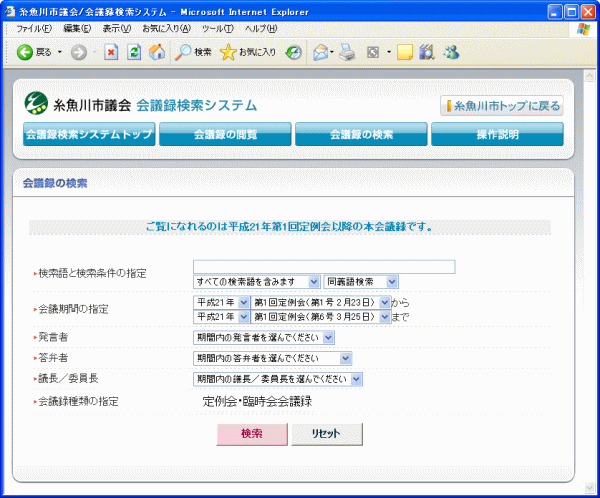Go to 会議録検索システムトップ tab
The image size is (600, 498).
[x=89, y=134]
